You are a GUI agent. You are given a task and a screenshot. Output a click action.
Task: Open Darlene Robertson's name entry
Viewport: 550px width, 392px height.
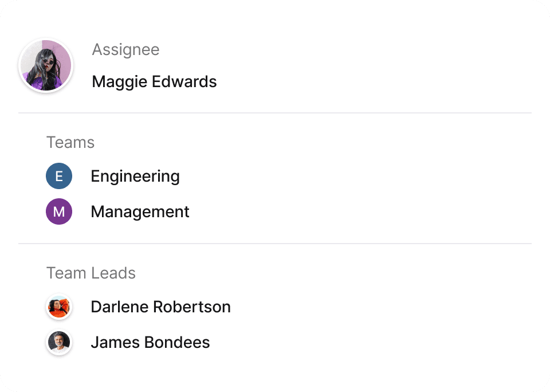(160, 307)
